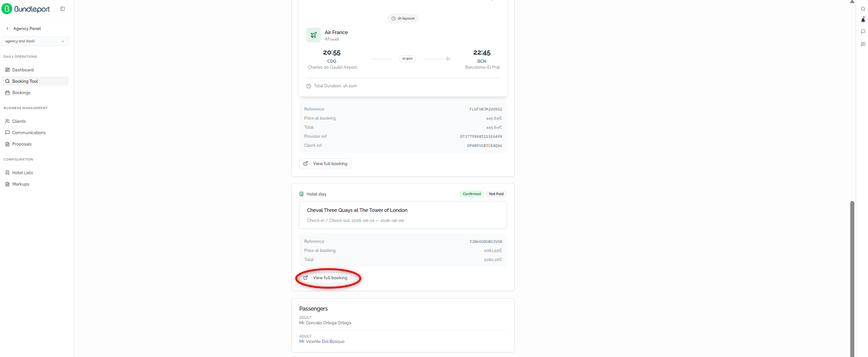The height and width of the screenshot is (357, 868).
Task: View full booking for the flight
Action: pyautogui.click(x=325, y=164)
